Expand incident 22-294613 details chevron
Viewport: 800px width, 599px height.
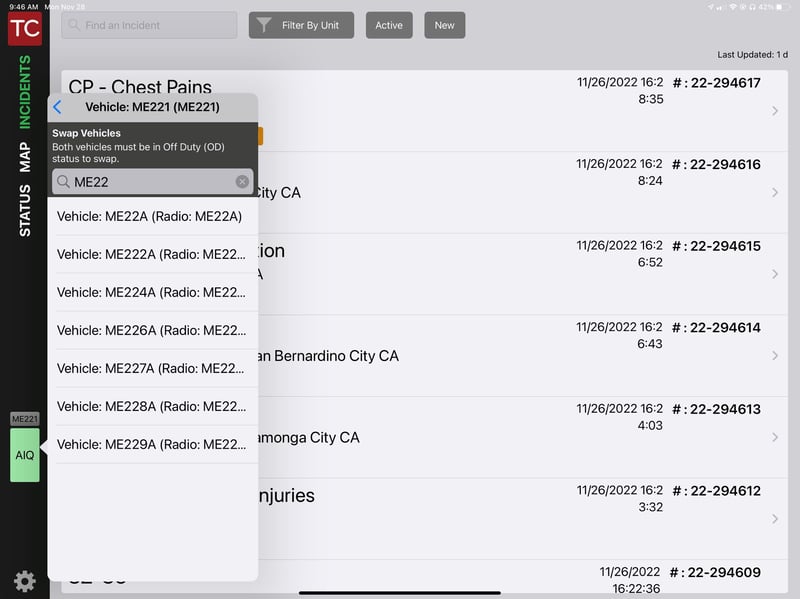point(775,437)
